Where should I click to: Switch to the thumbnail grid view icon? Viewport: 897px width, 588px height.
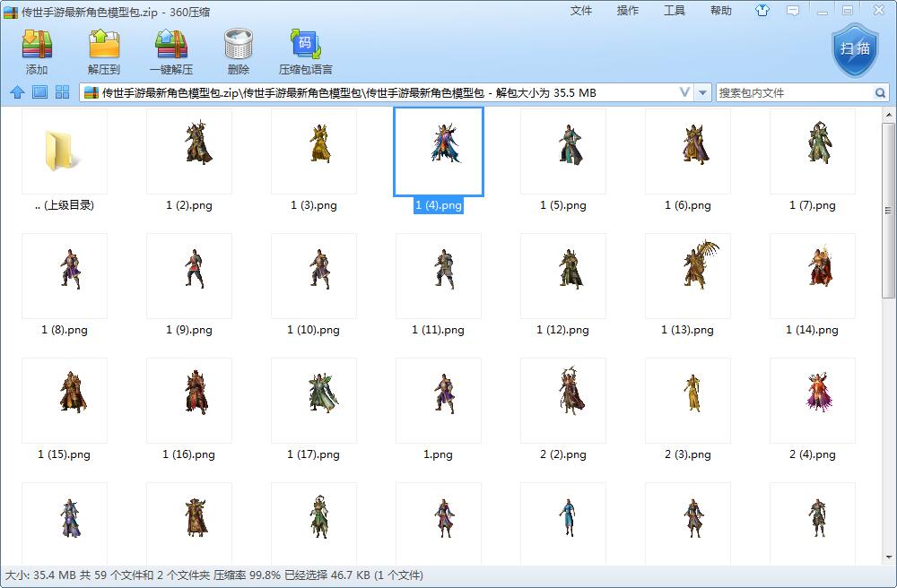[x=63, y=92]
